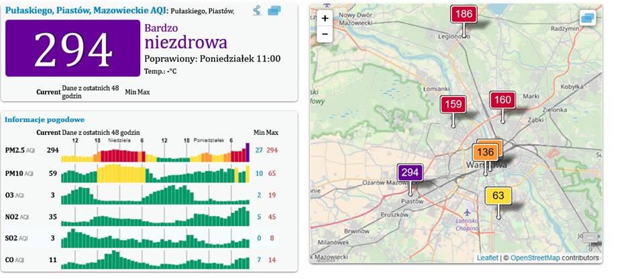Viewport: 644px width, 279px height.
Task: Click the NO2 history bar chart
Action: 155,217
